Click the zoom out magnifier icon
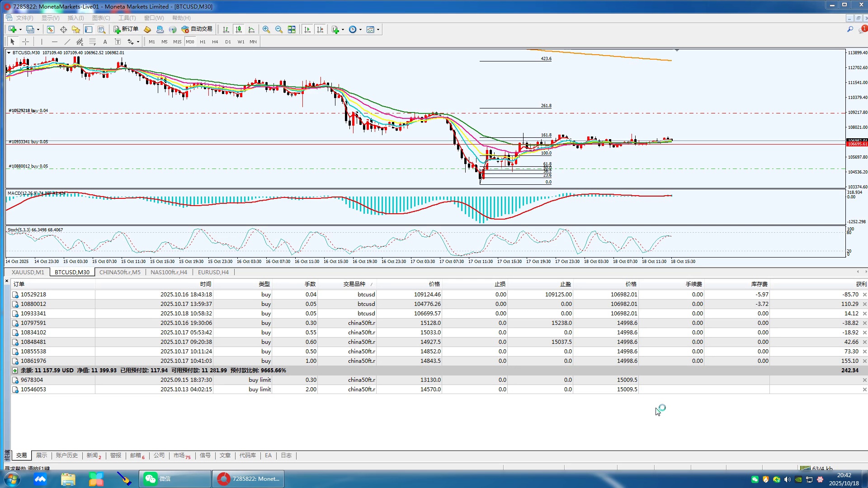The width and height of the screenshot is (868, 488). 279,29
